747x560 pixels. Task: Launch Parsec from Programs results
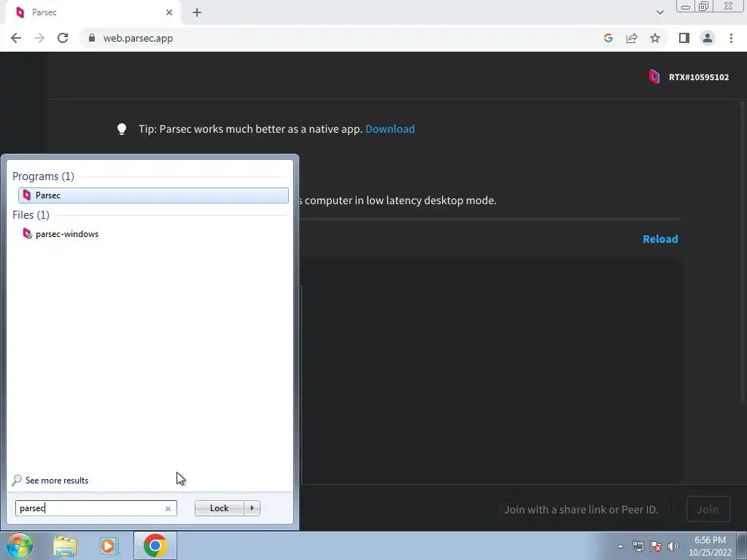point(153,195)
